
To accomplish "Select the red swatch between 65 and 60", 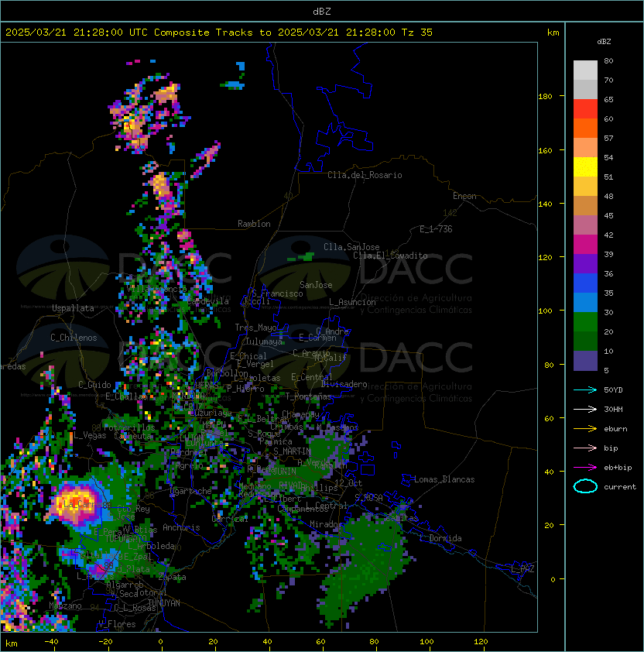I will [585, 109].
